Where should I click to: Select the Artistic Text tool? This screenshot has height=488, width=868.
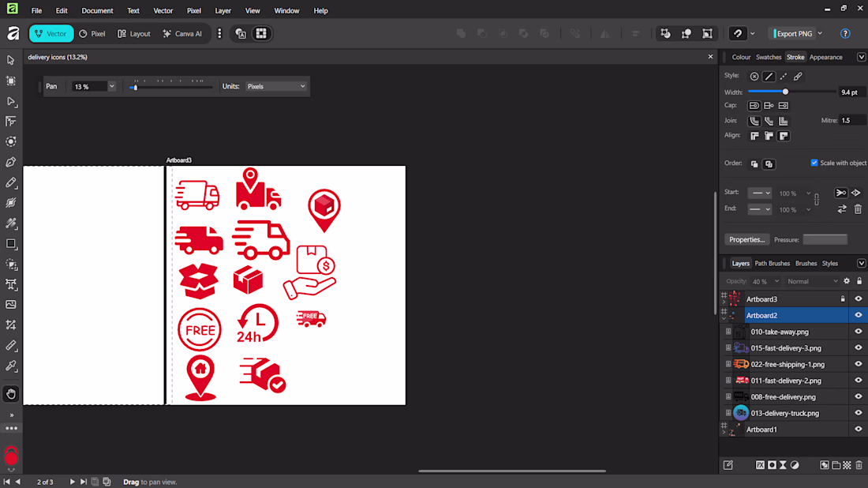(x=10, y=285)
